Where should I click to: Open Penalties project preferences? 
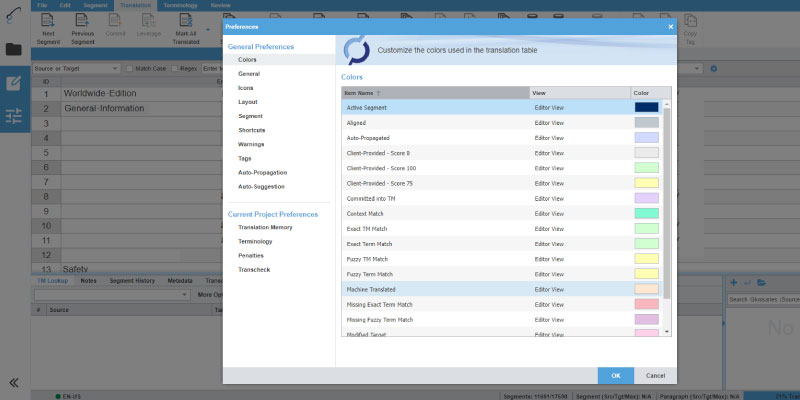(x=251, y=255)
